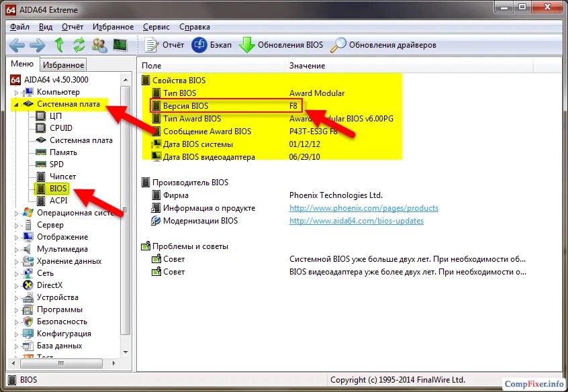Click the Конфигурация tree icon

[x=28, y=334]
